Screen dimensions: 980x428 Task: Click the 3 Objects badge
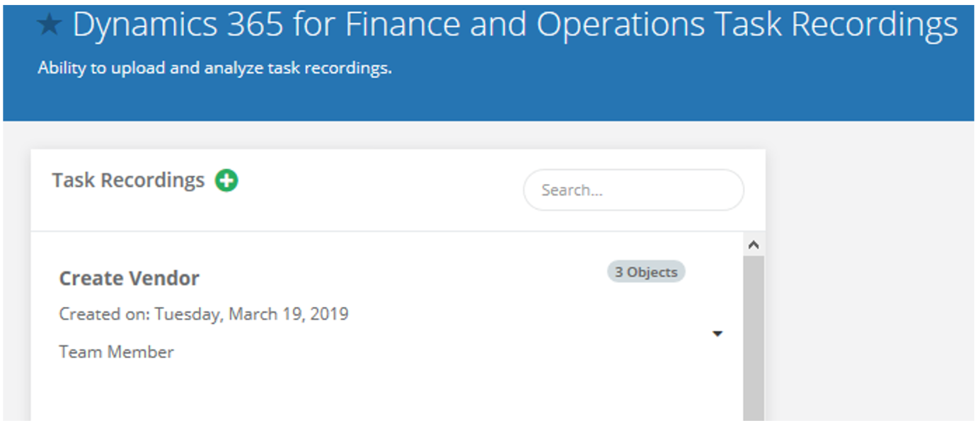tap(646, 272)
